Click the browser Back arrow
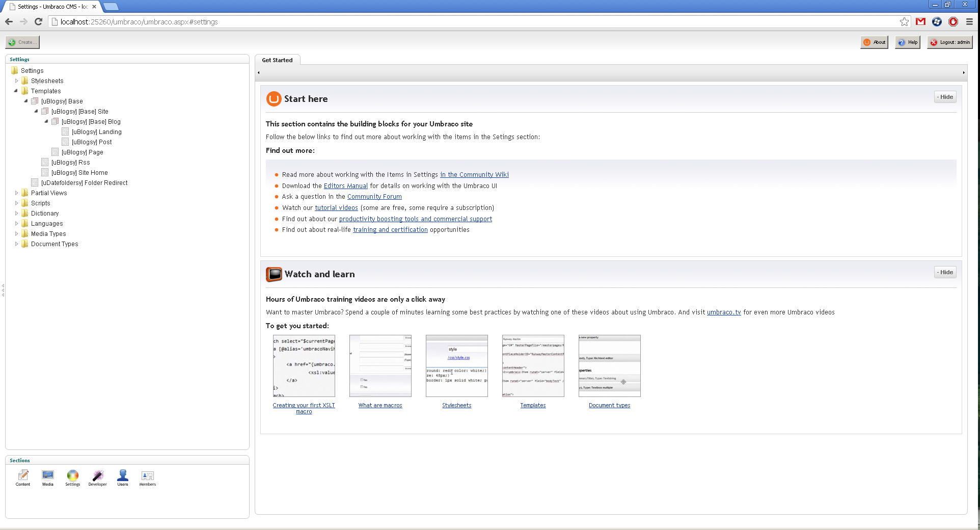The width and height of the screenshot is (980, 530). pos(9,21)
